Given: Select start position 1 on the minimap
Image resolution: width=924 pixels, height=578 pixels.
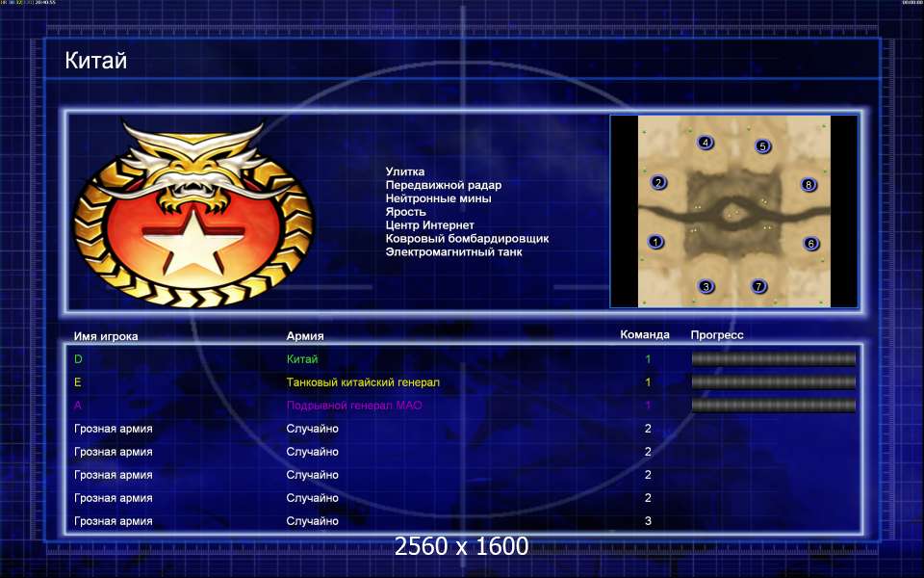Looking at the screenshot, I should (655, 242).
